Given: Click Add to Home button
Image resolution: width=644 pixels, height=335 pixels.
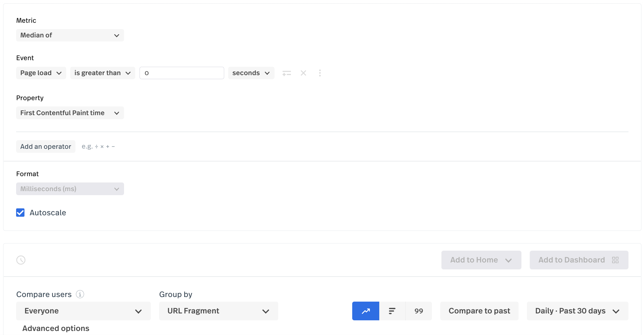Looking at the screenshot, I should [481, 260].
